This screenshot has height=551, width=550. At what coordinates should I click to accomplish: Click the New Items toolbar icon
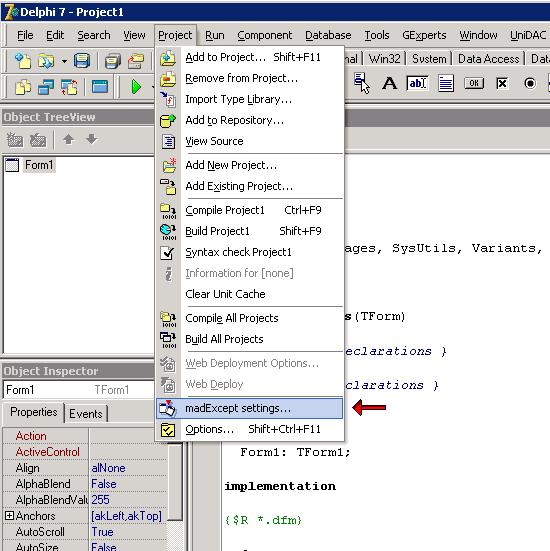(x=23, y=61)
